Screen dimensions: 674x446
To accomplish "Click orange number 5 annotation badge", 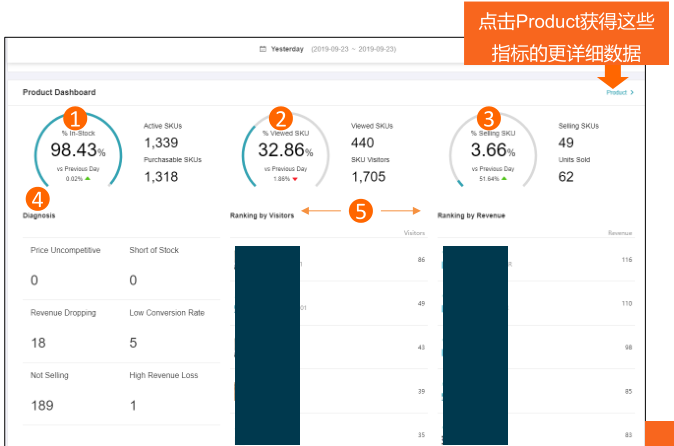I will (361, 211).
